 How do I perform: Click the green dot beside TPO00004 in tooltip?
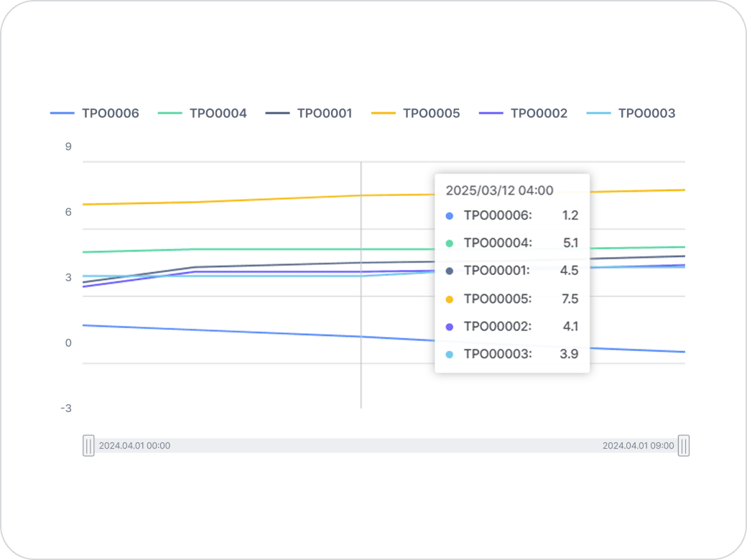(450, 243)
